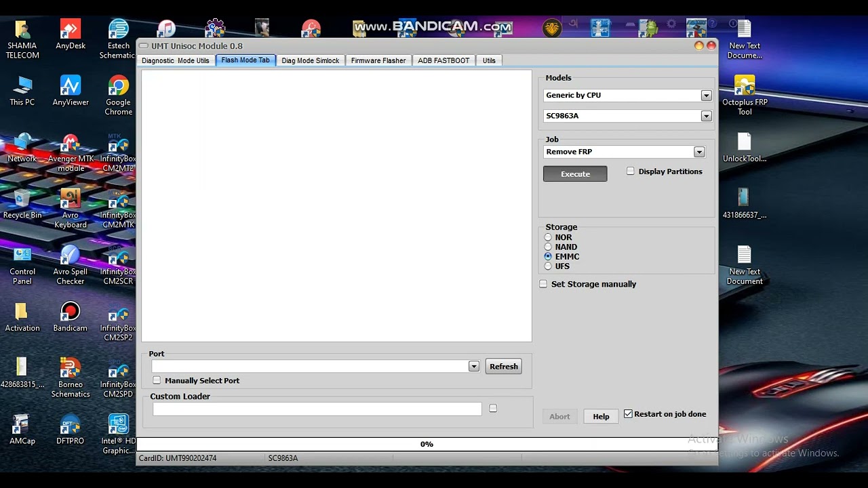The height and width of the screenshot is (488, 868).
Task: Expand the Remove FRP job dropdown
Action: click(698, 152)
